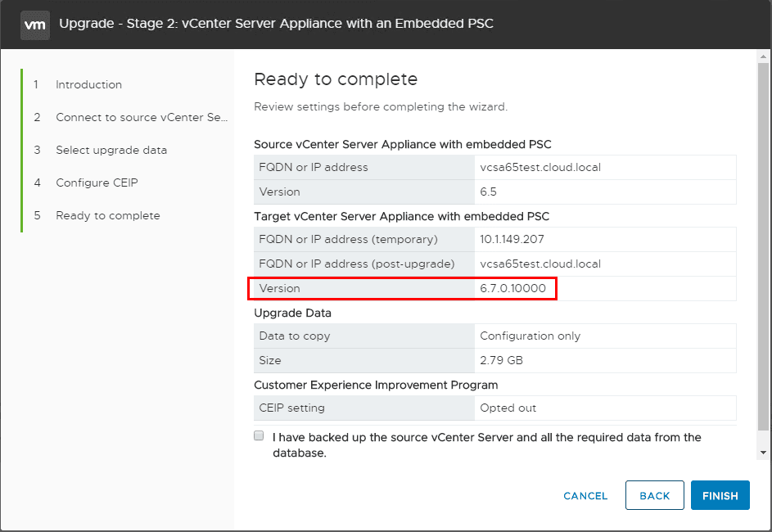Click the FINISH button
Image resolution: width=772 pixels, height=532 pixels.
coord(720,495)
